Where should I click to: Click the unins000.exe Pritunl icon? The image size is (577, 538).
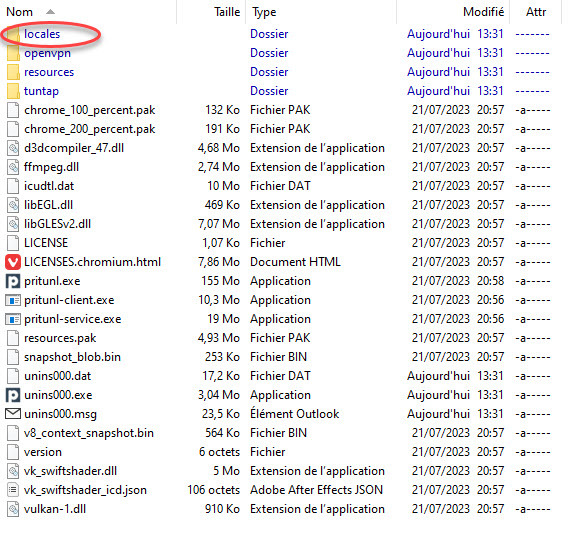coord(13,395)
